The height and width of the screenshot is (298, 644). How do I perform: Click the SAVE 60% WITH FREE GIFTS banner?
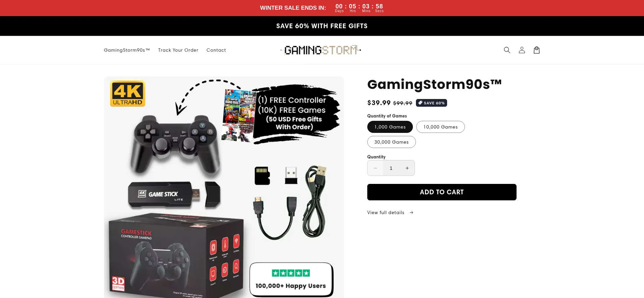coord(322,26)
